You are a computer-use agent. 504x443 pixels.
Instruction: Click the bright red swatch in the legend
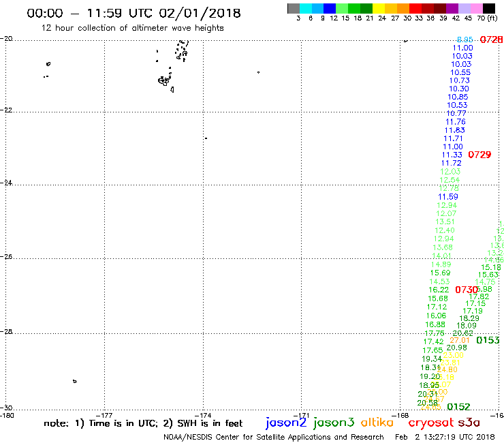point(415,8)
